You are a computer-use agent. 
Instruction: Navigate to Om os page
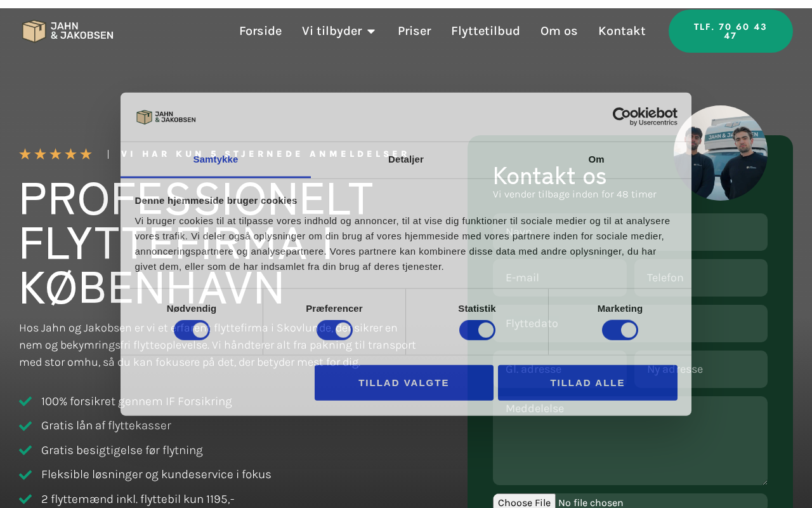[559, 31]
